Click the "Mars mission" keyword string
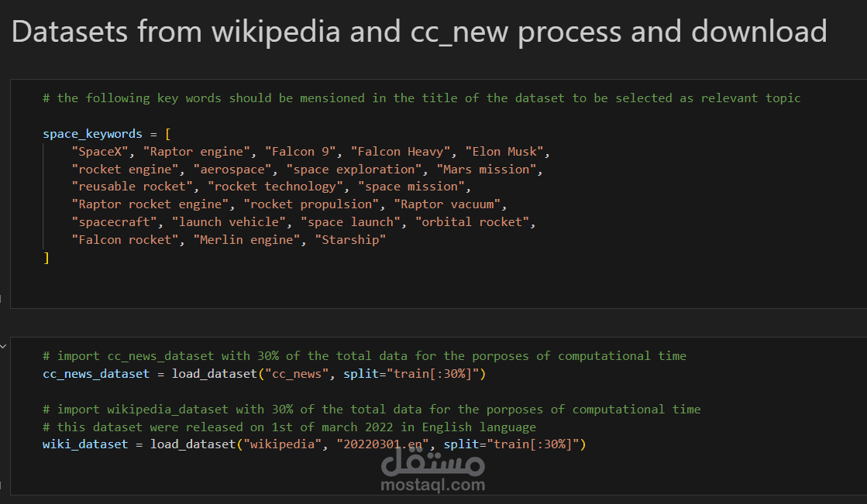 pyautogui.click(x=487, y=169)
